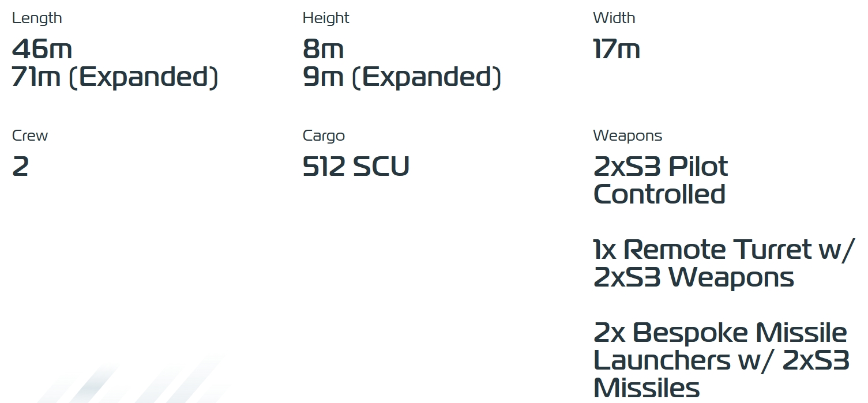
Task: Select the 512 SCU cargo value
Action: tap(356, 167)
